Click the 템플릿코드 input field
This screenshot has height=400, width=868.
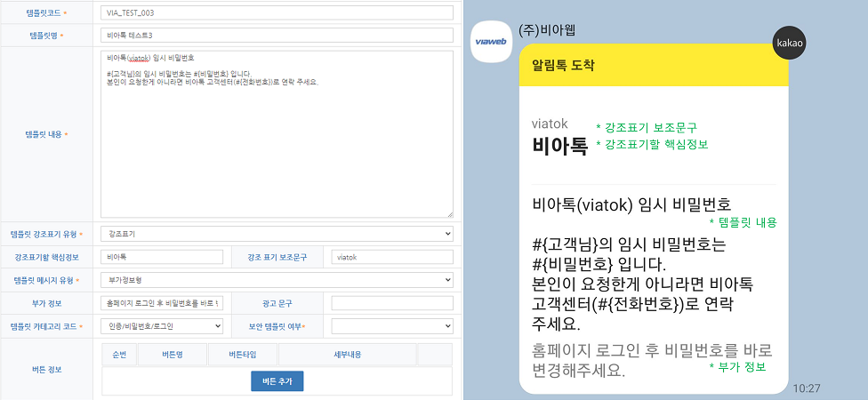pos(277,12)
